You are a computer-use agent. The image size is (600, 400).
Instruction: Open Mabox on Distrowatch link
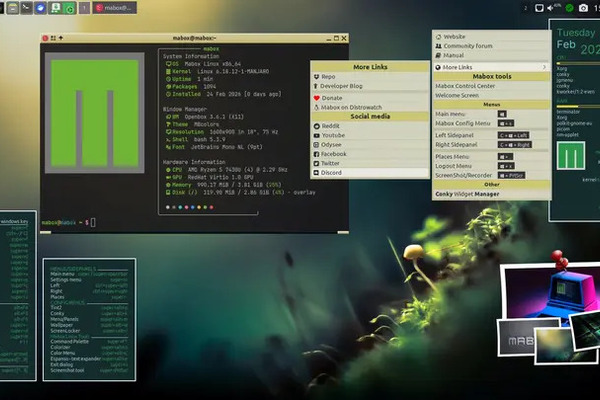click(x=370, y=108)
